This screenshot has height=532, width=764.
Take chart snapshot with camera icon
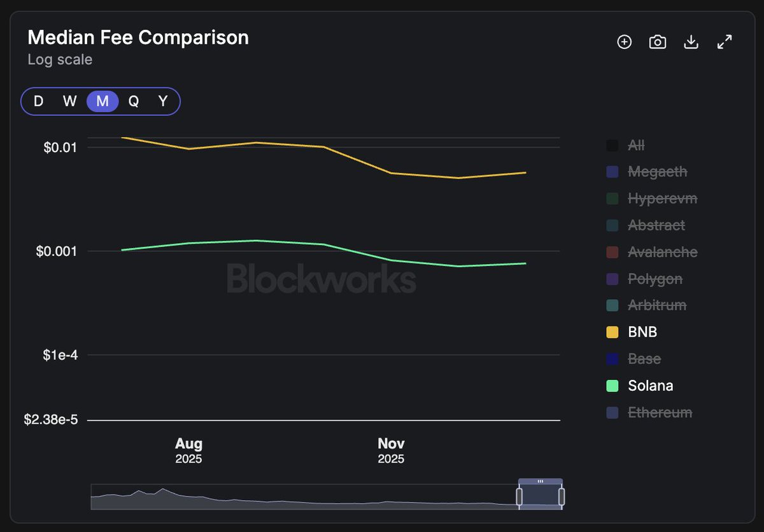(658, 42)
